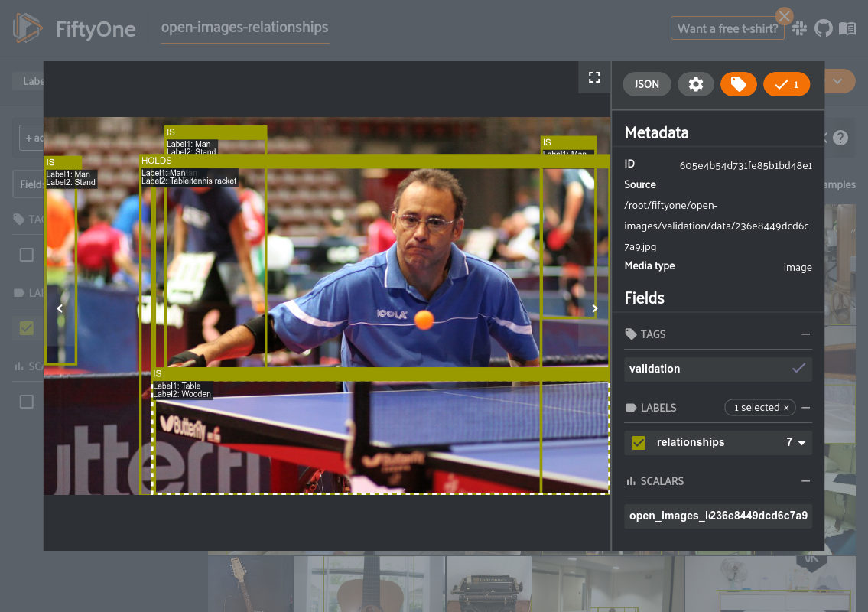This screenshot has width=868, height=612.
Task: Click the orange checkmark selected-labels button
Action: tap(786, 84)
